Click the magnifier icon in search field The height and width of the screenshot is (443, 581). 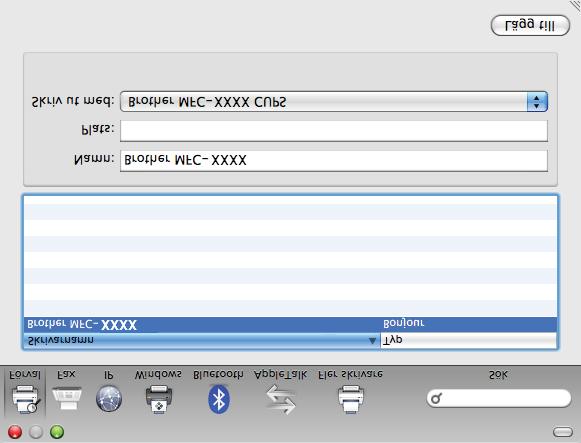(x=437, y=399)
